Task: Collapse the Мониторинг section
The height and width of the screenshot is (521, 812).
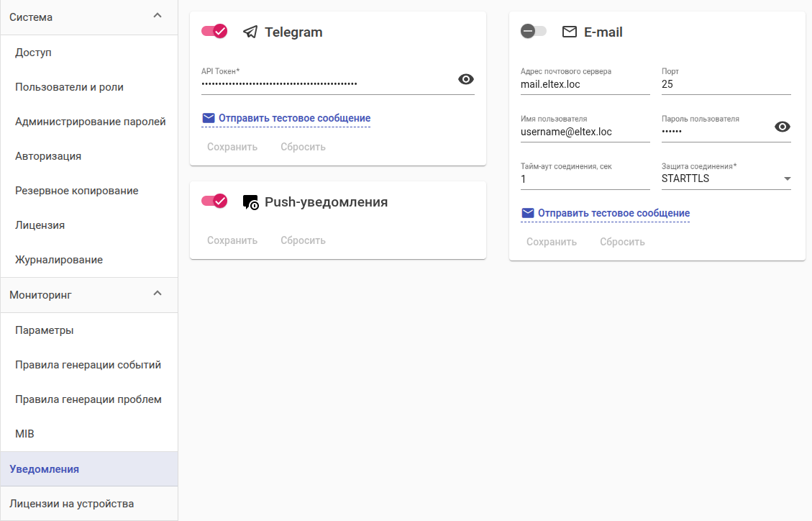Action: 158,294
